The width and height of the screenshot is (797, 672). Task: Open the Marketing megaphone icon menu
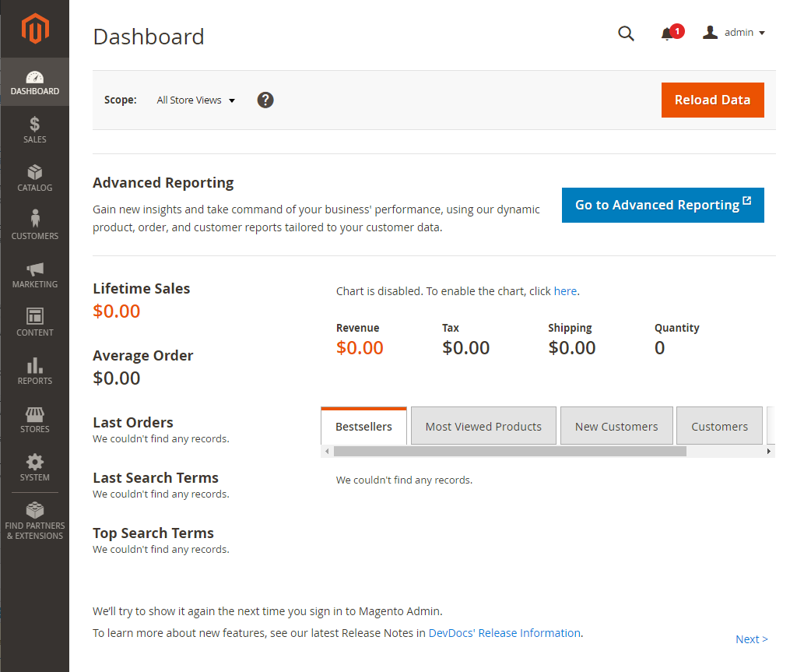35,269
